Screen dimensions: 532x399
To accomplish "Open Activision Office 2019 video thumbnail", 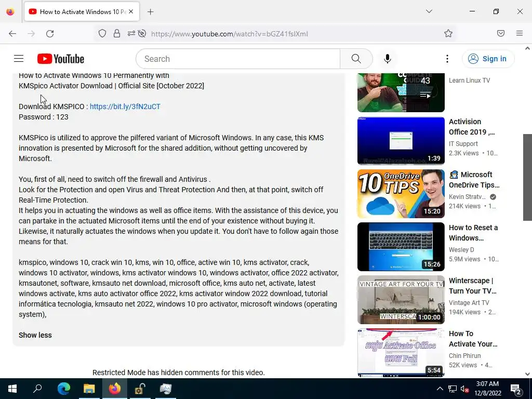I will coord(401,141).
